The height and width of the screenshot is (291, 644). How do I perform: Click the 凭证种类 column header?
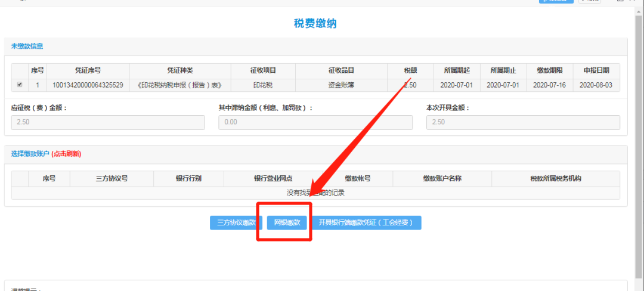click(x=180, y=70)
